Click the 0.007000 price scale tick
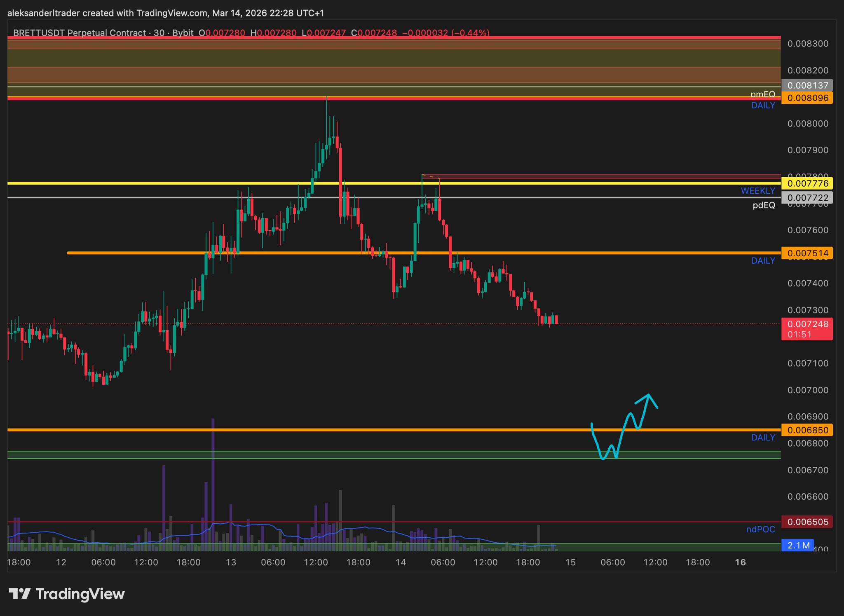Viewport: 844px width, 616px height. [807, 390]
